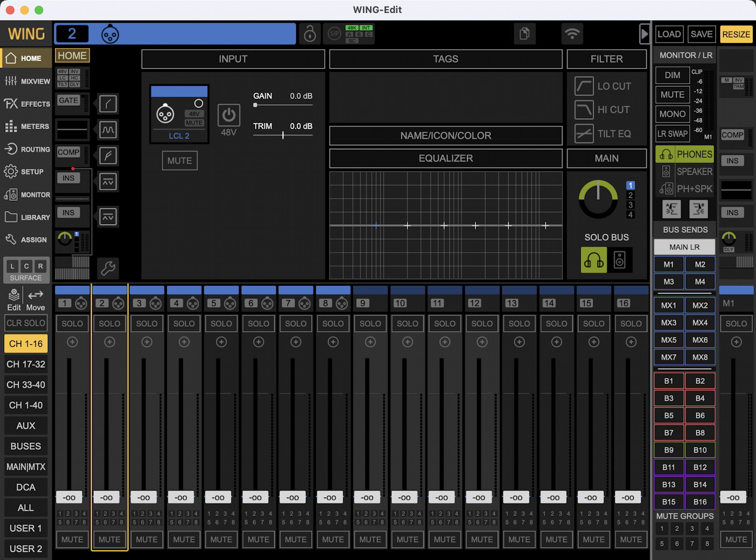This screenshot has height=560, width=756.
Task: Open the ROUTING page from sidebar
Action: coord(27,149)
